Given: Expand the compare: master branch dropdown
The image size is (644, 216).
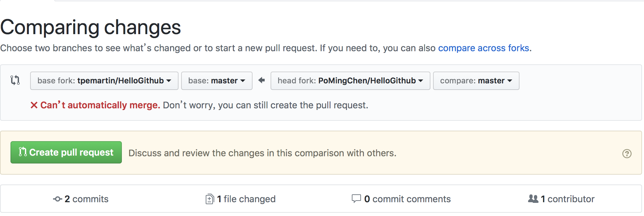Looking at the screenshot, I should click(x=476, y=81).
